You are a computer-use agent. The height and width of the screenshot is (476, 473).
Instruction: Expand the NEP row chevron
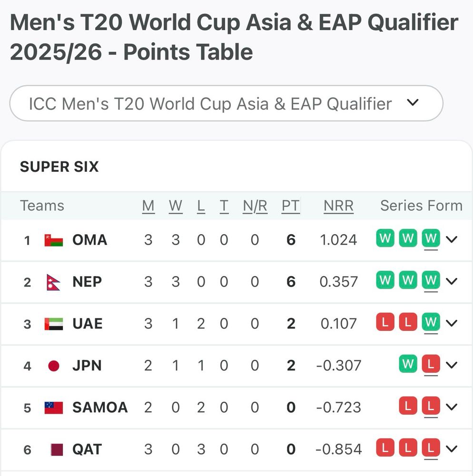[451, 281]
